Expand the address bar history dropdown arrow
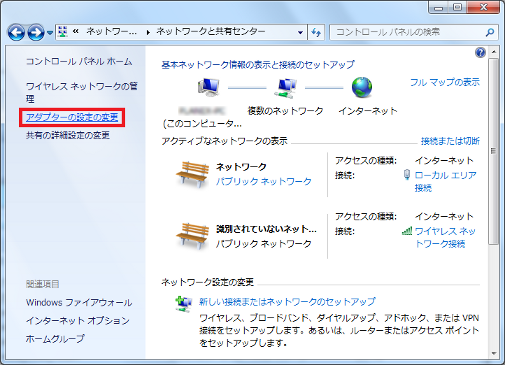Viewport: 505px width, 365px height. coord(300,32)
